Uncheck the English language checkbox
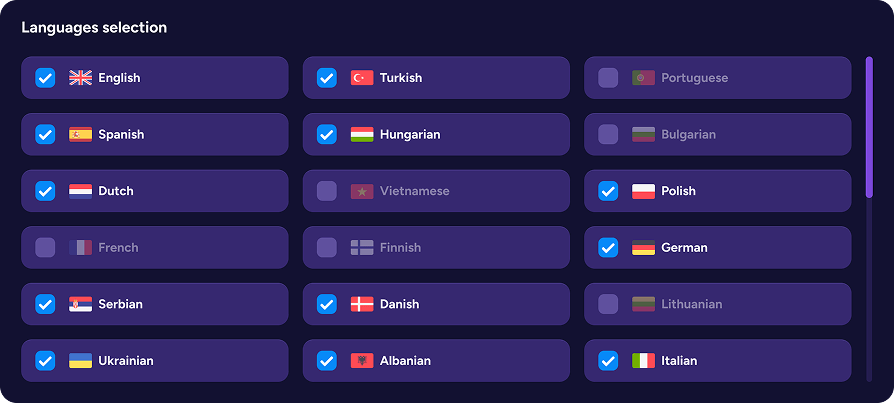 click(45, 78)
